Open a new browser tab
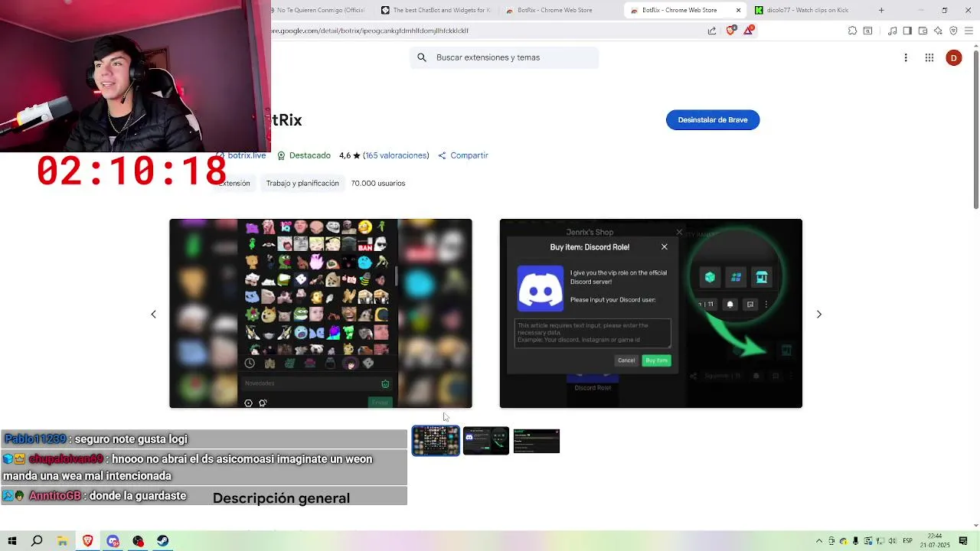This screenshot has height=551, width=980. point(881,10)
